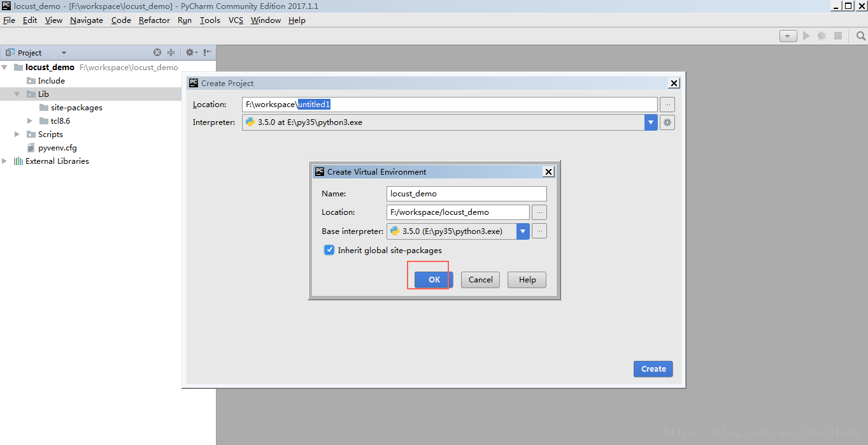Image resolution: width=868 pixels, height=445 pixels.
Task: Select the tcl8.6 folder
Action: click(x=108, y=121)
